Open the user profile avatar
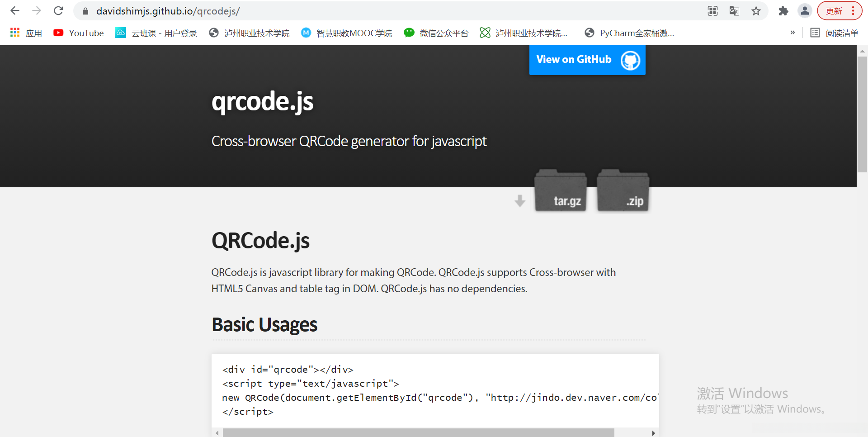The width and height of the screenshot is (868, 437). click(805, 11)
